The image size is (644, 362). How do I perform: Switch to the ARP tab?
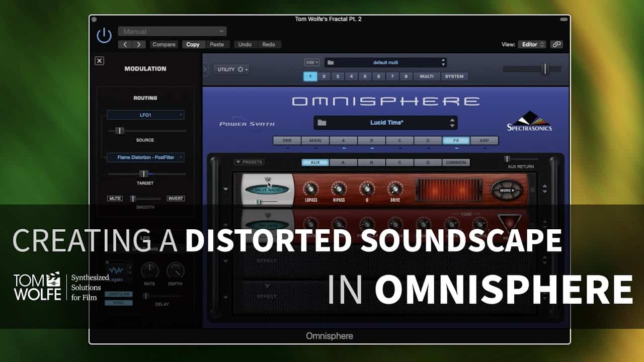[484, 141]
